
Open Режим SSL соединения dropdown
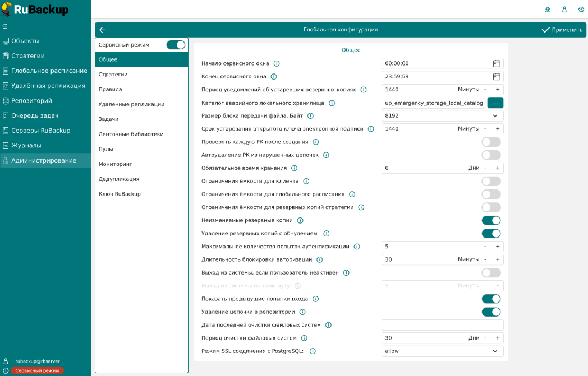pos(495,351)
